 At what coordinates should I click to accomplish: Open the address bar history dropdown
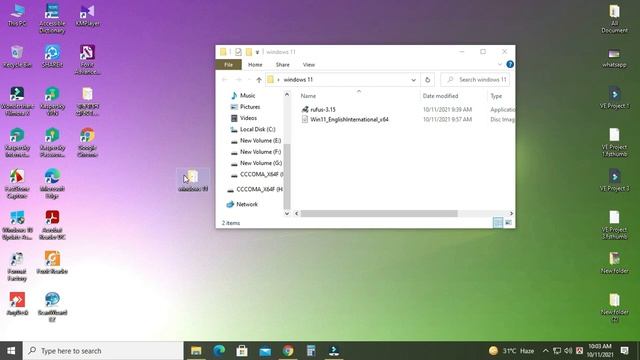click(x=413, y=80)
